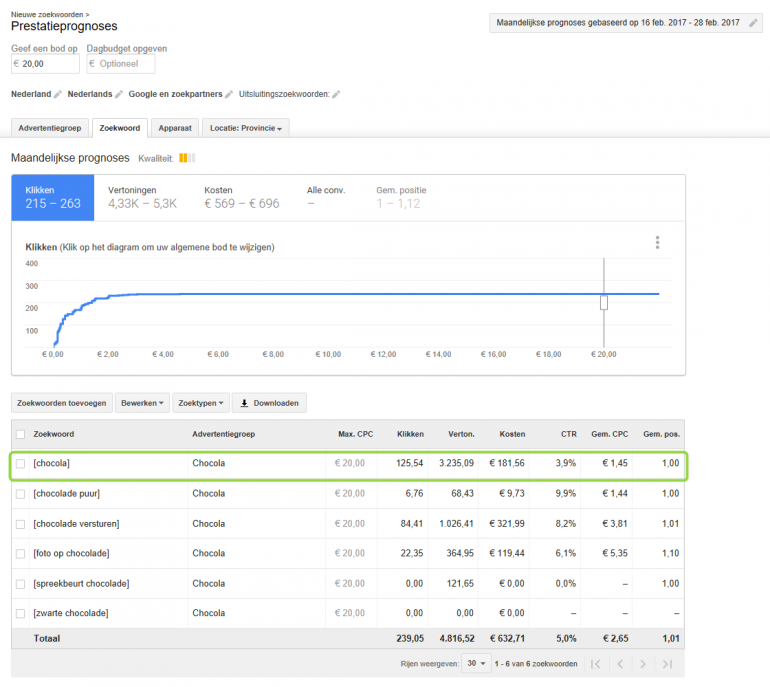Click the 1 - 6 van 6 zoekwoorden text

[536, 664]
